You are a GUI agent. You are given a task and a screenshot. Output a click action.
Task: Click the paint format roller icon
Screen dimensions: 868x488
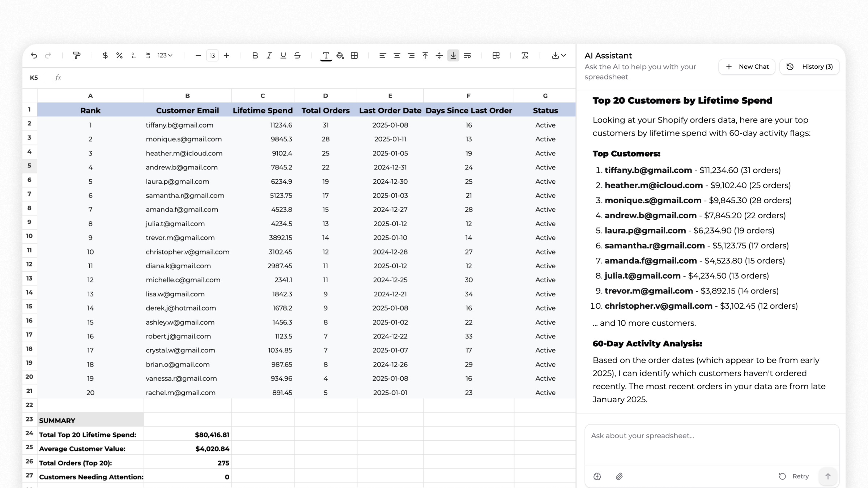click(x=76, y=55)
